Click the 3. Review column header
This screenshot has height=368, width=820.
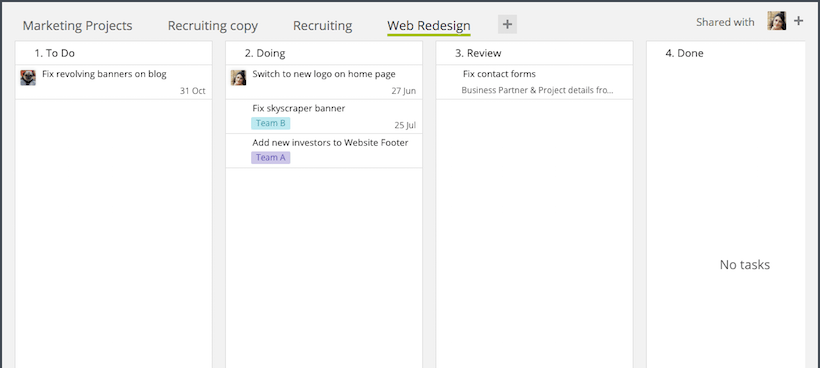tap(534, 53)
